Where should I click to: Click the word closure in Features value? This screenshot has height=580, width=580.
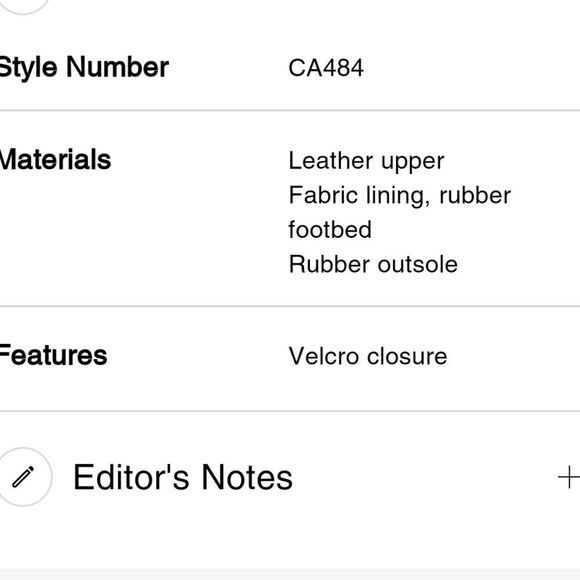pos(407,356)
